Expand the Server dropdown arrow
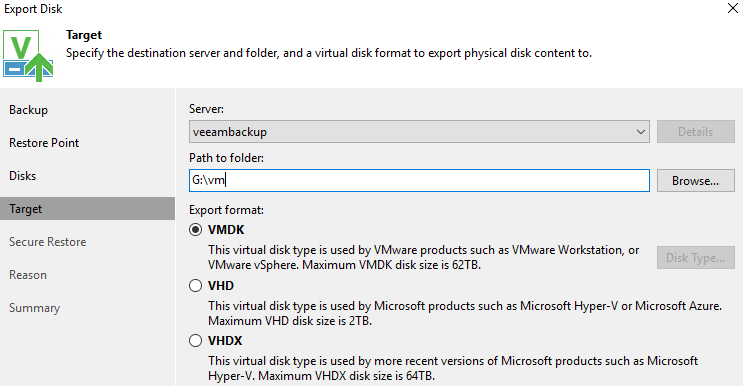 [x=641, y=132]
